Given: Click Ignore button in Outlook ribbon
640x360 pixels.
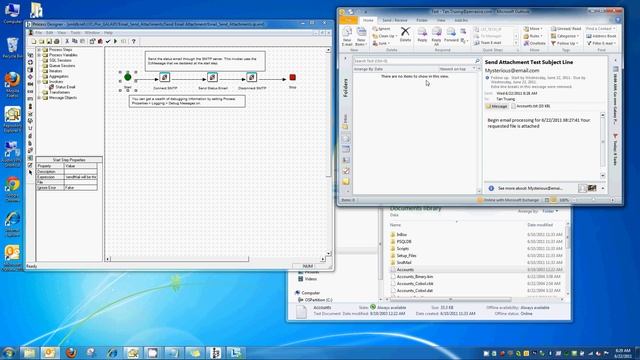Looking at the screenshot, I should tap(382, 29).
